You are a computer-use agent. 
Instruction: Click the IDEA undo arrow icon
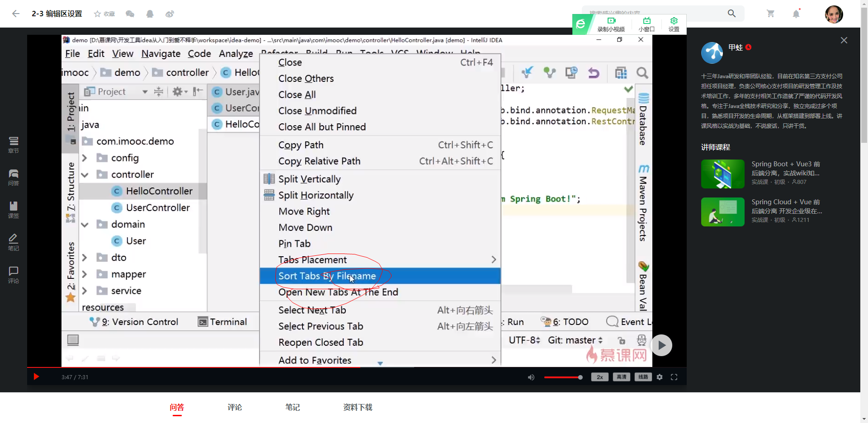(594, 73)
